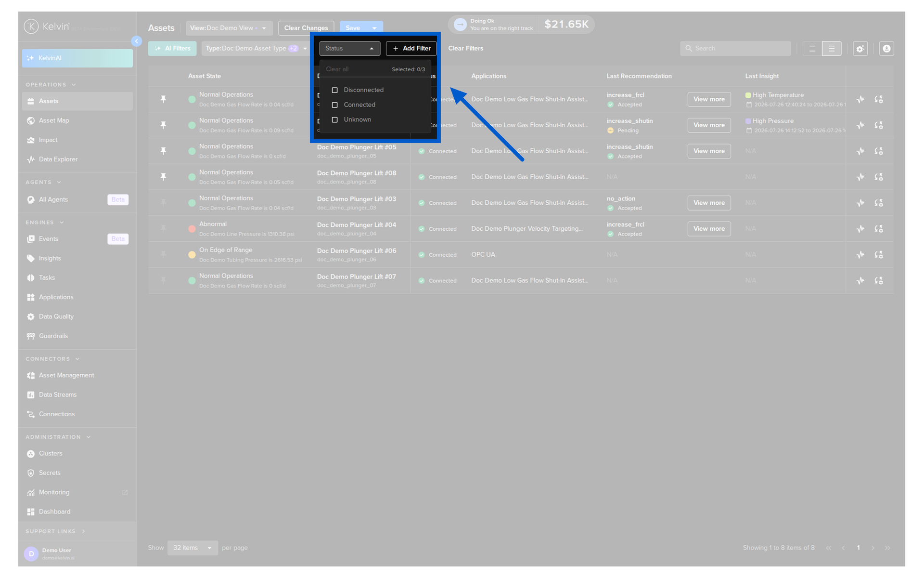Open Monitoring external link icon
The height and width of the screenshot is (578, 924).
125,492
